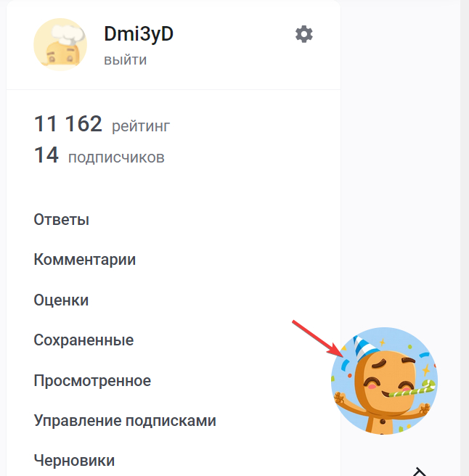
Task: Open the Ответы section
Action: [62, 219]
